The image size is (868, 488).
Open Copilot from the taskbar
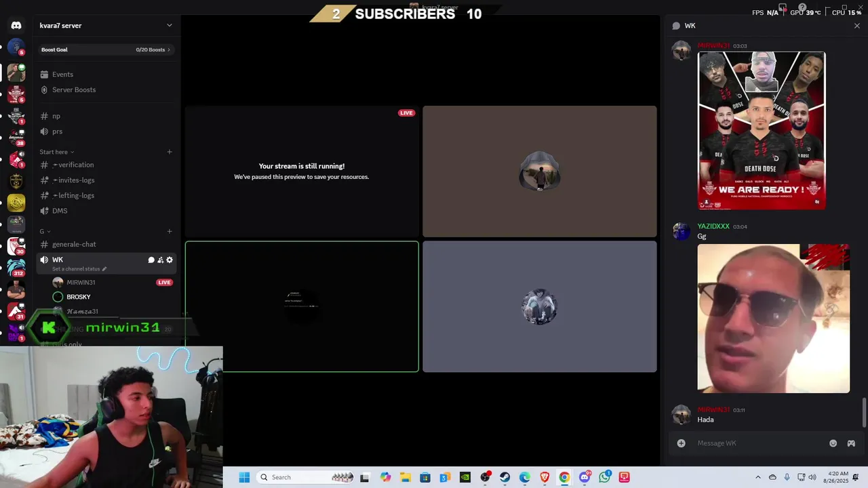385,477
